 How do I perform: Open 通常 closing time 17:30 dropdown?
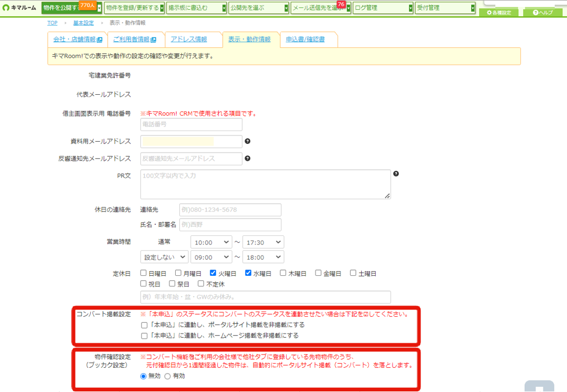point(263,242)
